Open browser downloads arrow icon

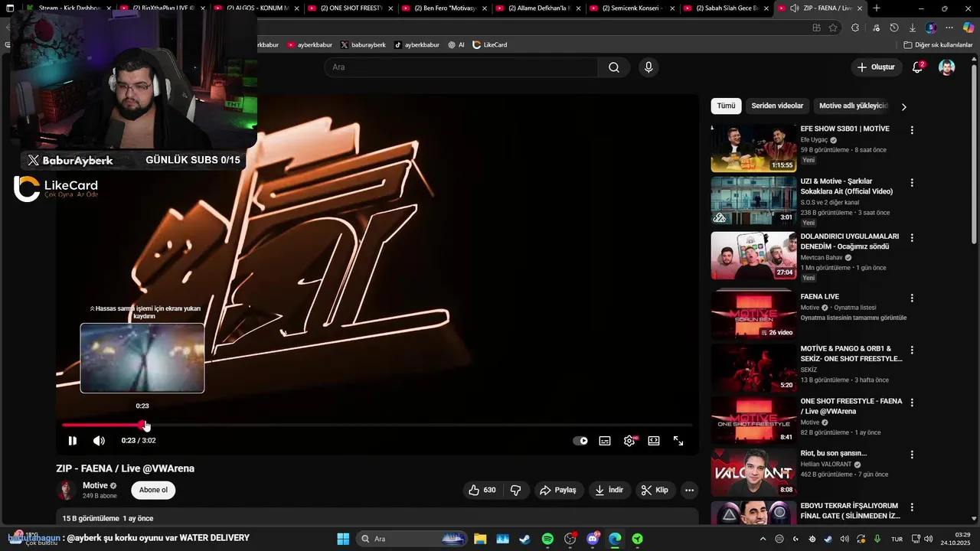(x=912, y=28)
